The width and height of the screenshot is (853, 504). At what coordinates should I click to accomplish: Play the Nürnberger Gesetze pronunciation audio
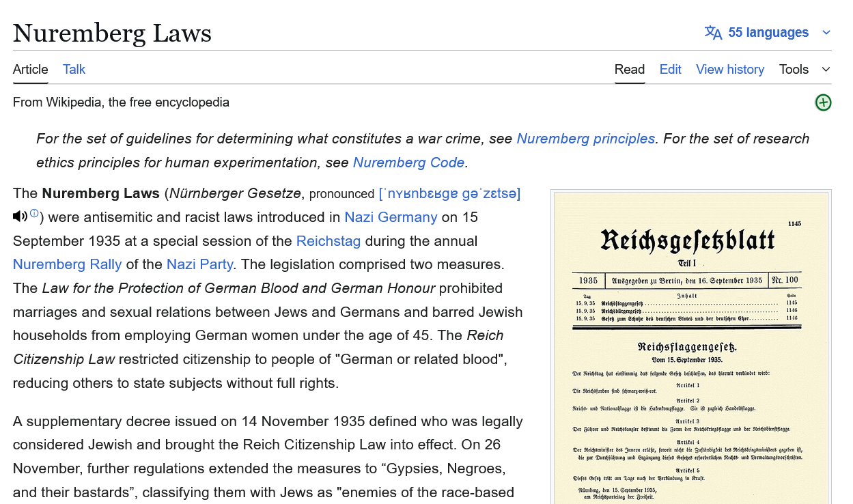[20, 216]
